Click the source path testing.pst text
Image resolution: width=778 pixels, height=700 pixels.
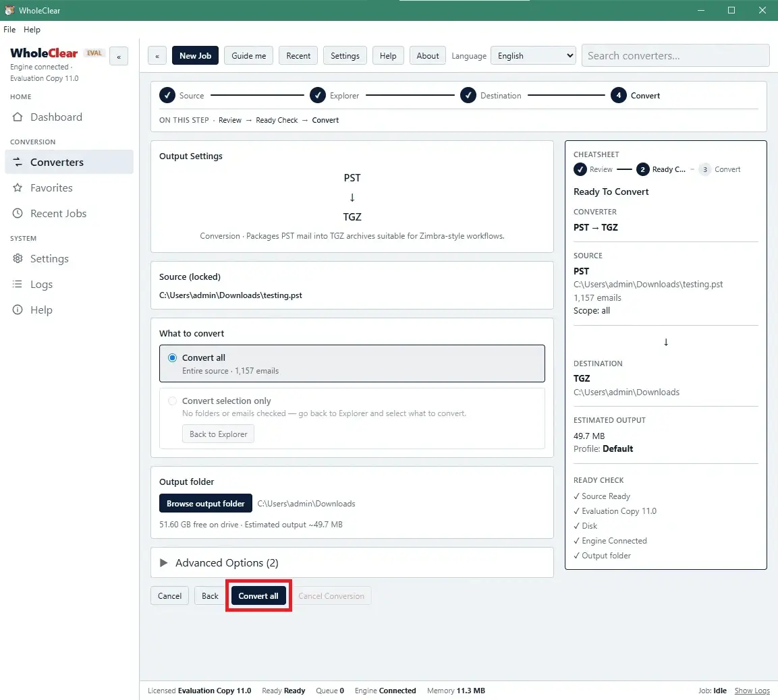[231, 295]
